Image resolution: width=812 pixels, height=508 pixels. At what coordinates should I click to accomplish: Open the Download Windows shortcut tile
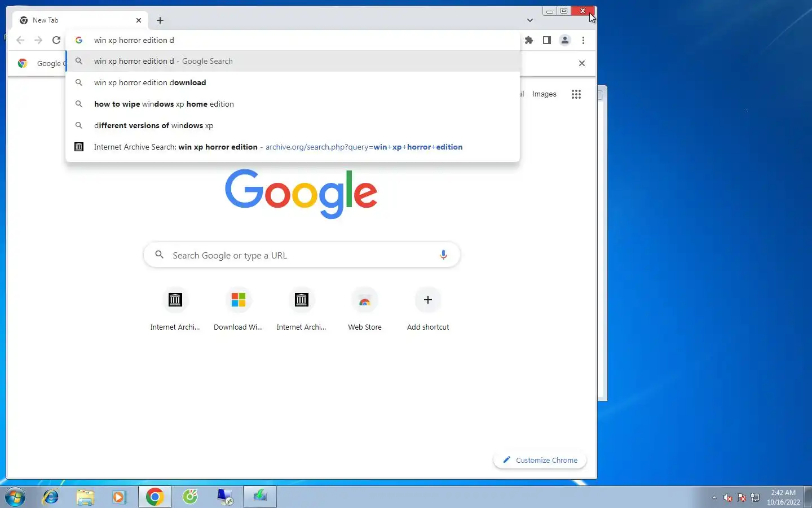point(239,309)
